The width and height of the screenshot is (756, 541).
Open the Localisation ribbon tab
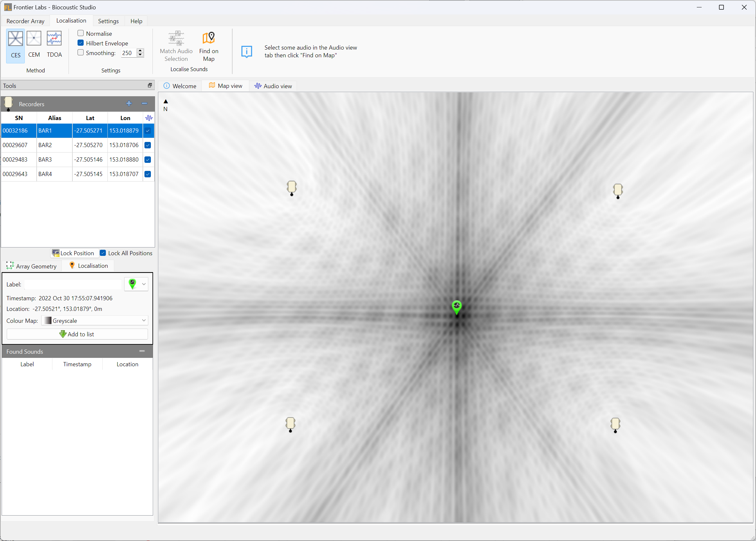(71, 21)
